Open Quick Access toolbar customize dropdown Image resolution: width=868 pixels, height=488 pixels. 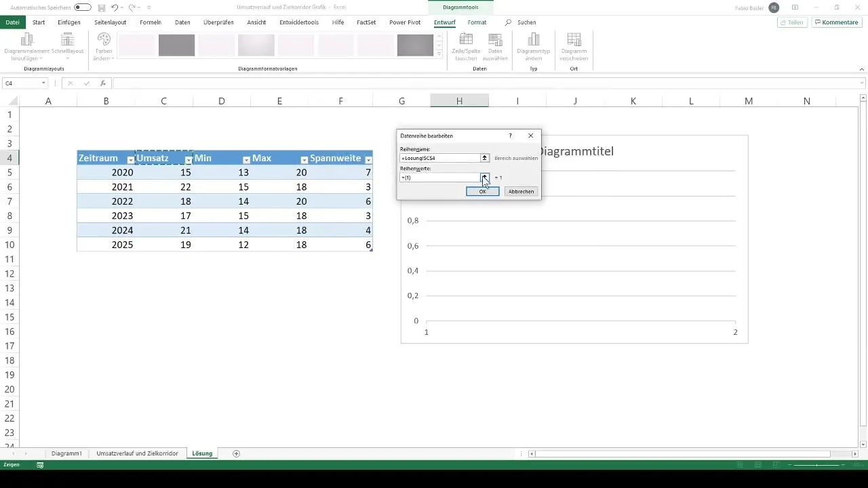point(149,7)
